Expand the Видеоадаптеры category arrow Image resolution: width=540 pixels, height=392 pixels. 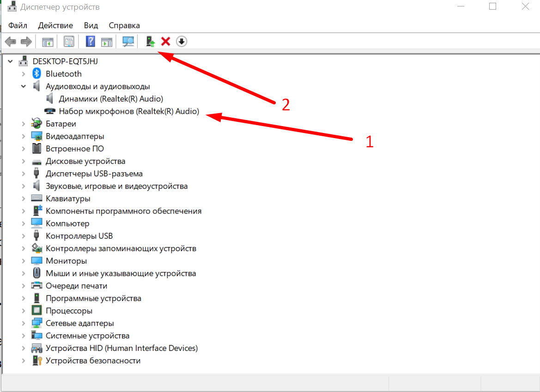coord(24,136)
